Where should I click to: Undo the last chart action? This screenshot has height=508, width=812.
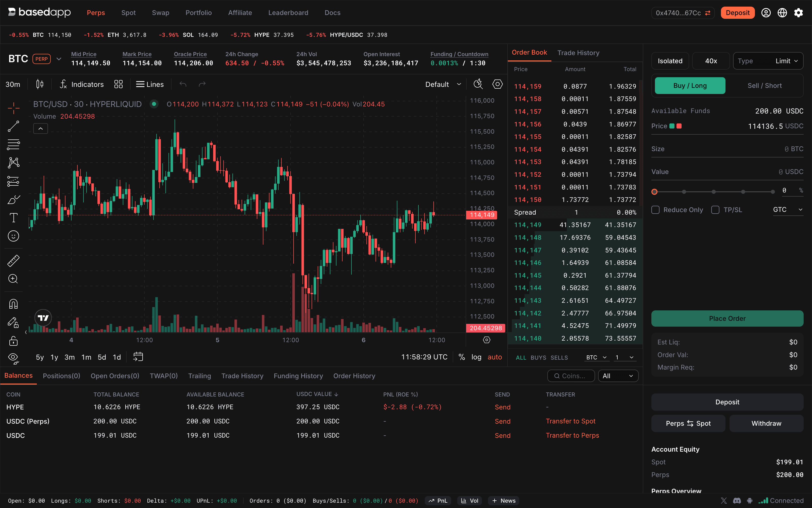pos(183,84)
